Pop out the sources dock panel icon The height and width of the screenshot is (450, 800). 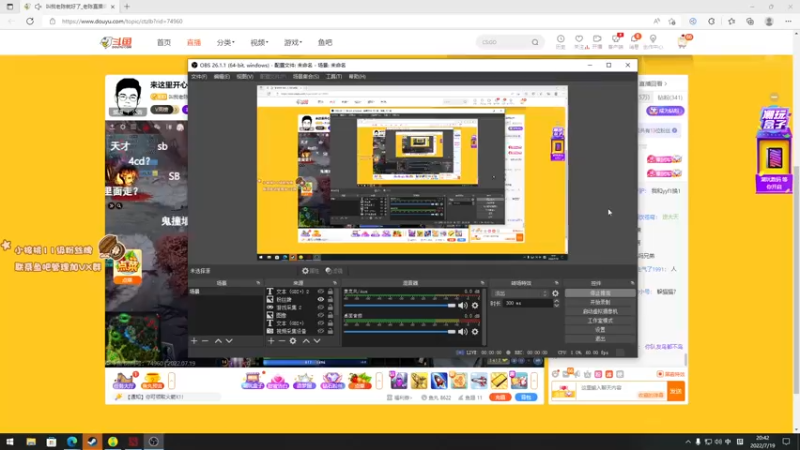335,283
